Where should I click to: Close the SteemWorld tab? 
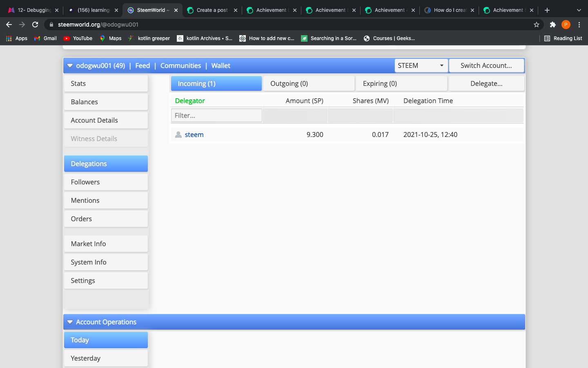(x=176, y=10)
